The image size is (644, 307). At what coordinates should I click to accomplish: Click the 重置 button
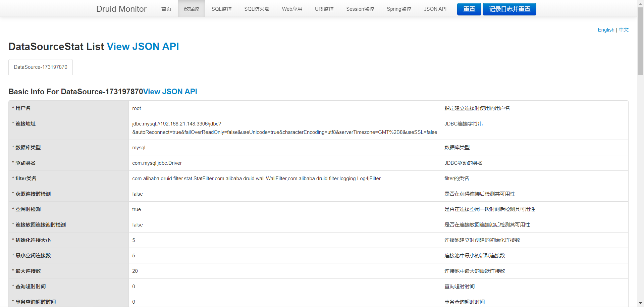click(469, 9)
